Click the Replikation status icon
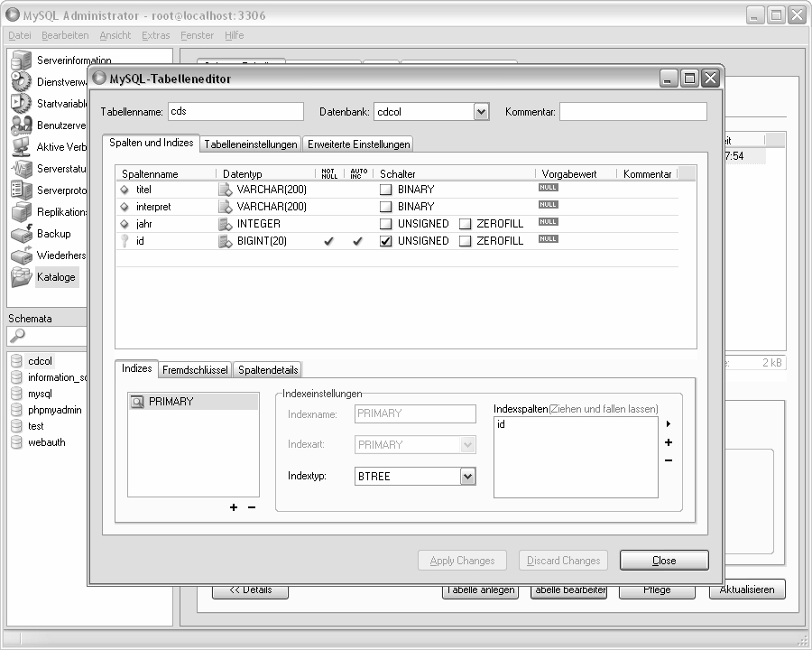Image resolution: width=812 pixels, height=650 pixels. (22, 212)
